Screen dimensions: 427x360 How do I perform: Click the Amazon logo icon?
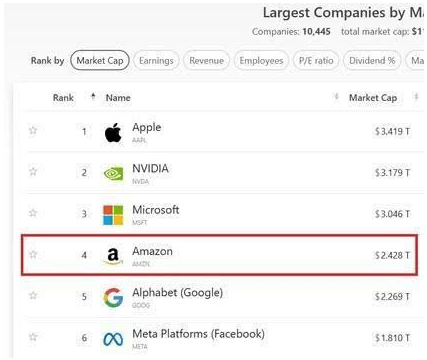(x=113, y=257)
